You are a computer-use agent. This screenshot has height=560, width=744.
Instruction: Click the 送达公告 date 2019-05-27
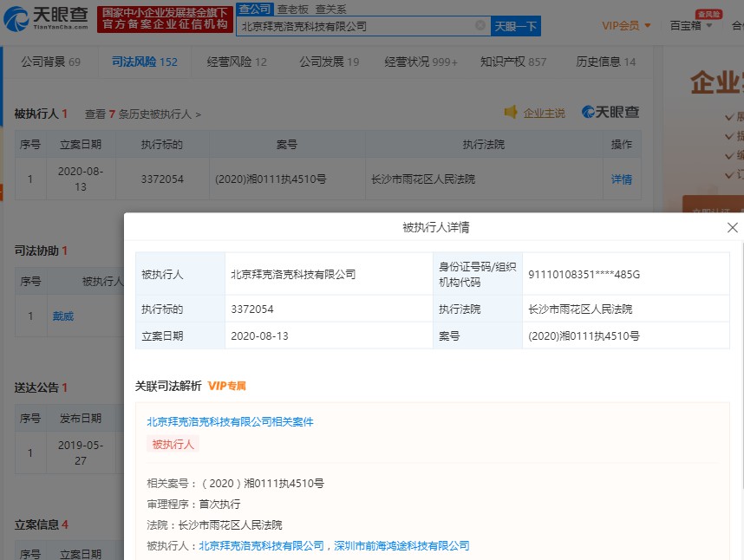[x=81, y=453]
